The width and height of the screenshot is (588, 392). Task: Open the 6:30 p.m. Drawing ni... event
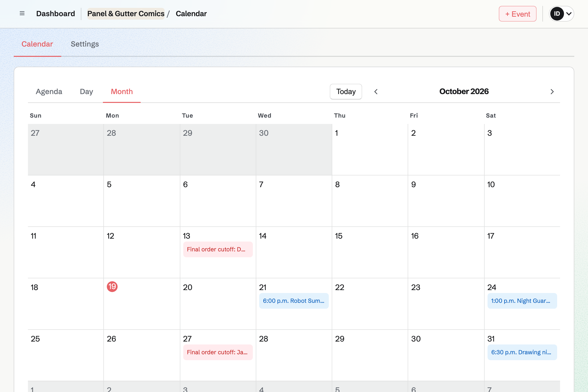pos(522,352)
